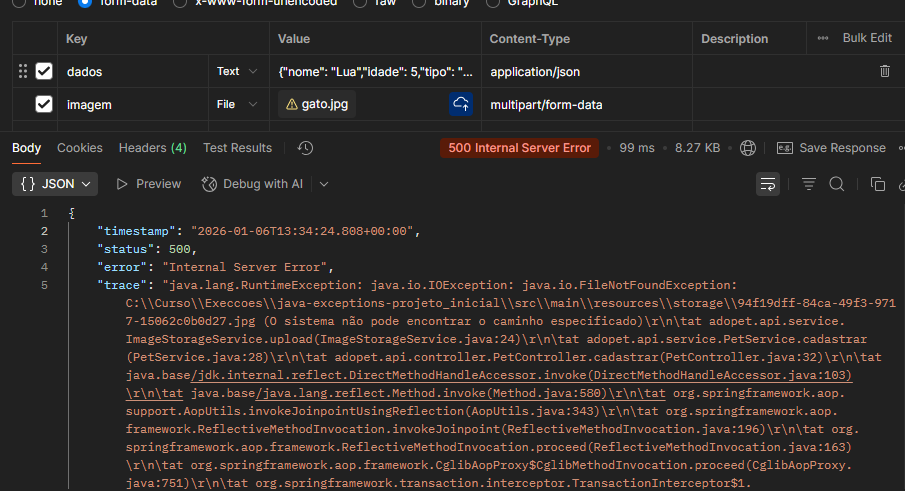Open the response filter icon
The width and height of the screenshot is (905, 491).
(809, 184)
